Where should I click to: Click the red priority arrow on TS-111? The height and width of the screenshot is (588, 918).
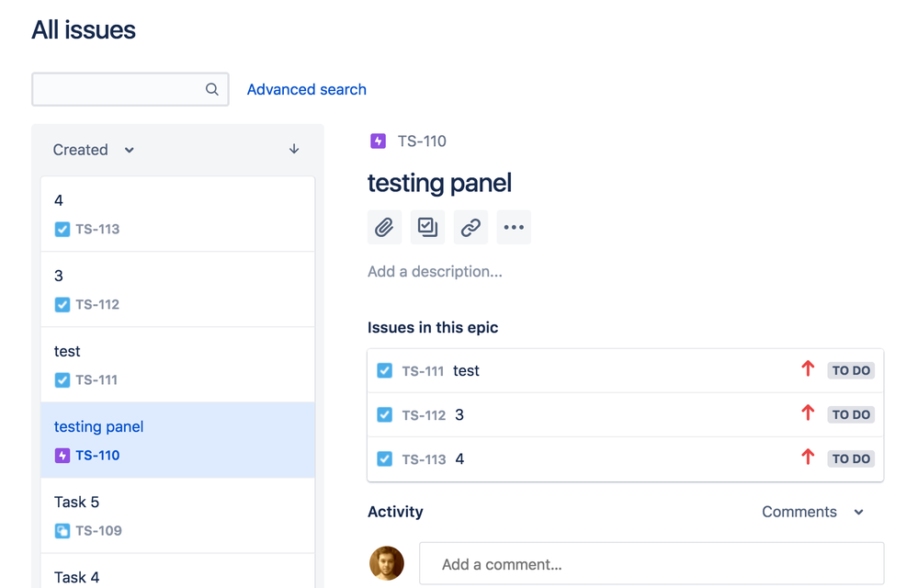pos(807,368)
